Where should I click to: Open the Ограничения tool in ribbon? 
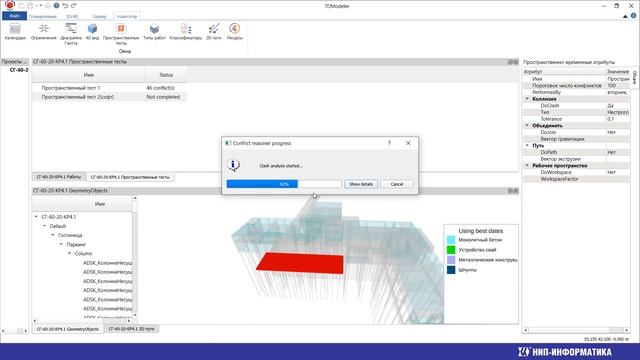coord(44,32)
